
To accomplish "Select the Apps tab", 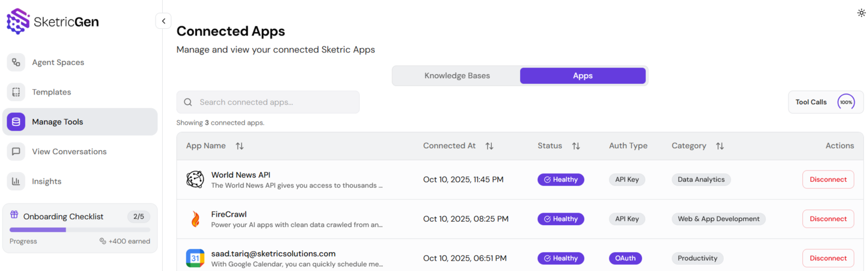I will pyautogui.click(x=583, y=76).
